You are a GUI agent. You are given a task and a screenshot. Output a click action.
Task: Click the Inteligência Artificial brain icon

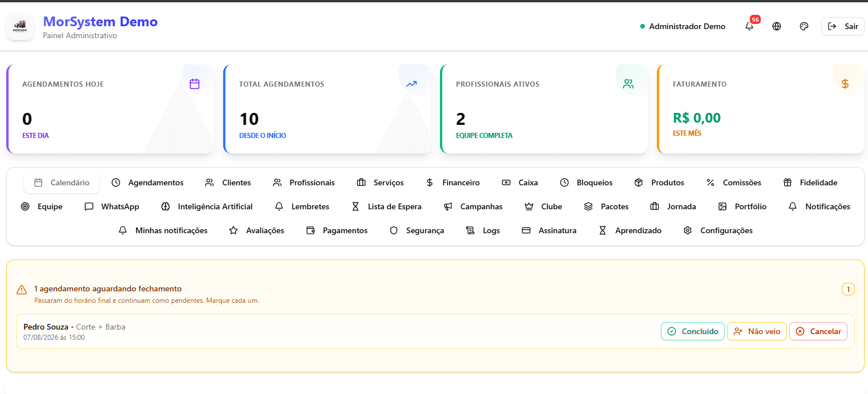click(x=165, y=206)
